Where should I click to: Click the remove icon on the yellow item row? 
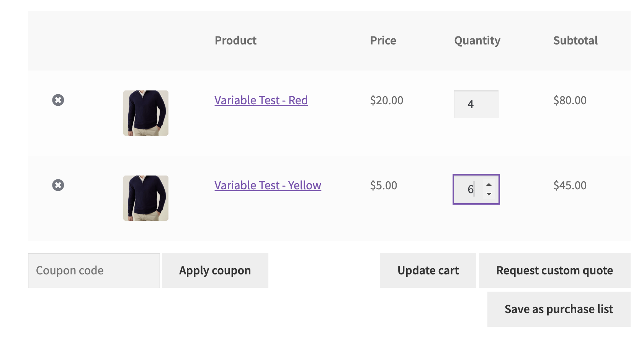[58, 185]
